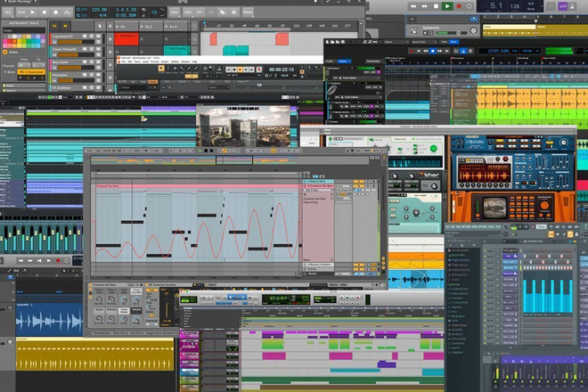Mute the Speakeasy track in GarageBand
The height and width of the screenshot is (392, 588).
[x=425, y=33]
